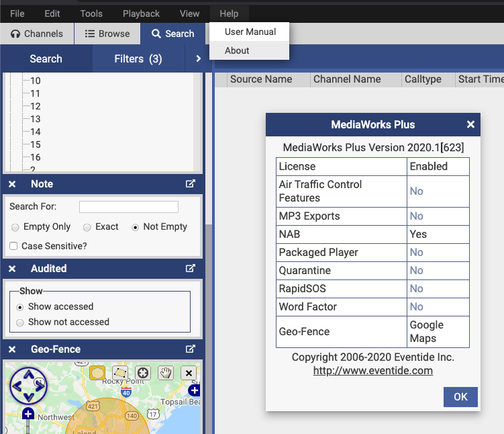Pop out the Audited filter panel

(190, 269)
